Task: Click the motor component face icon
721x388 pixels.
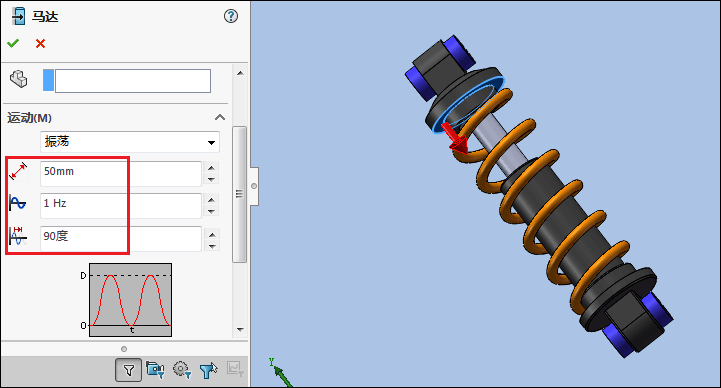Action: point(19,79)
